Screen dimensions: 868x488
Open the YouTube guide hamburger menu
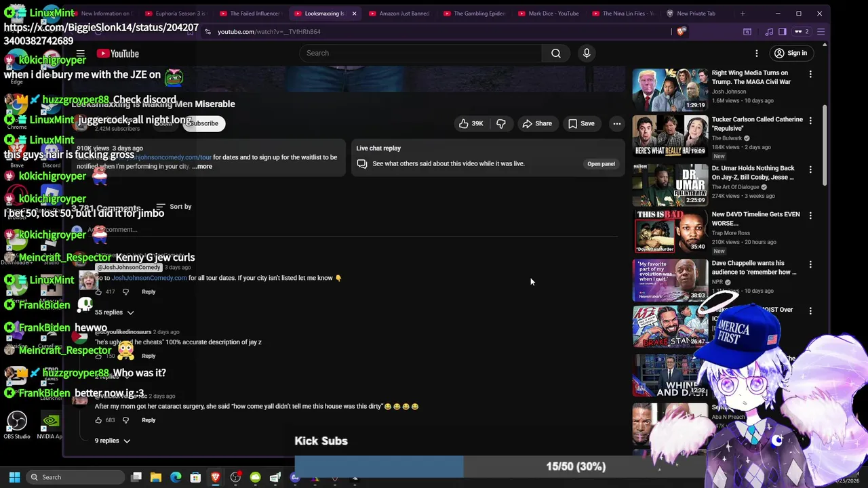pos(80,54)
